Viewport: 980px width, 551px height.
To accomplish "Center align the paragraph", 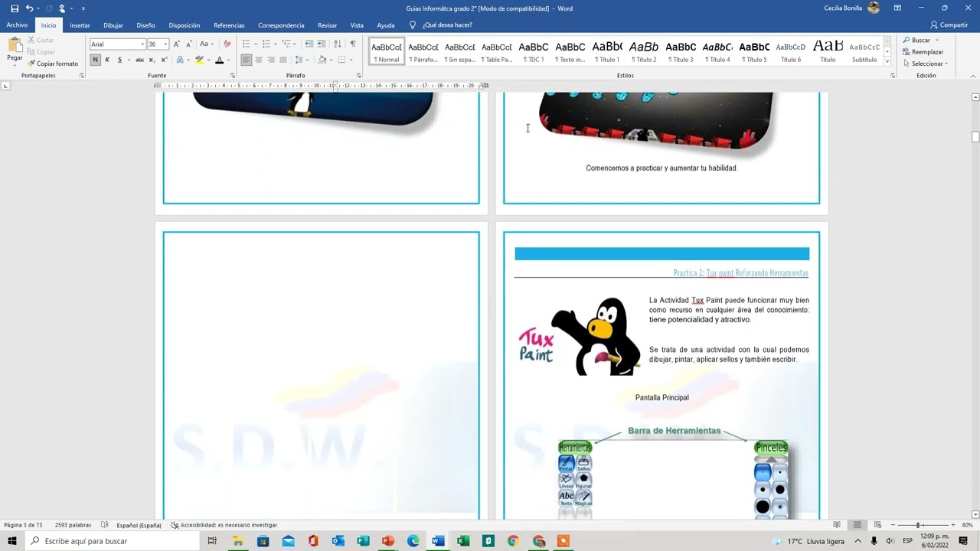I will [x=259, y=60].
